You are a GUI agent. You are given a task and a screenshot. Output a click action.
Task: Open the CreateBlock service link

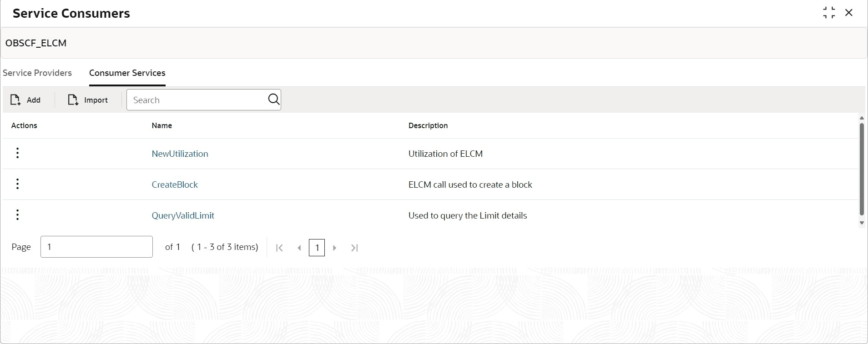175,185
